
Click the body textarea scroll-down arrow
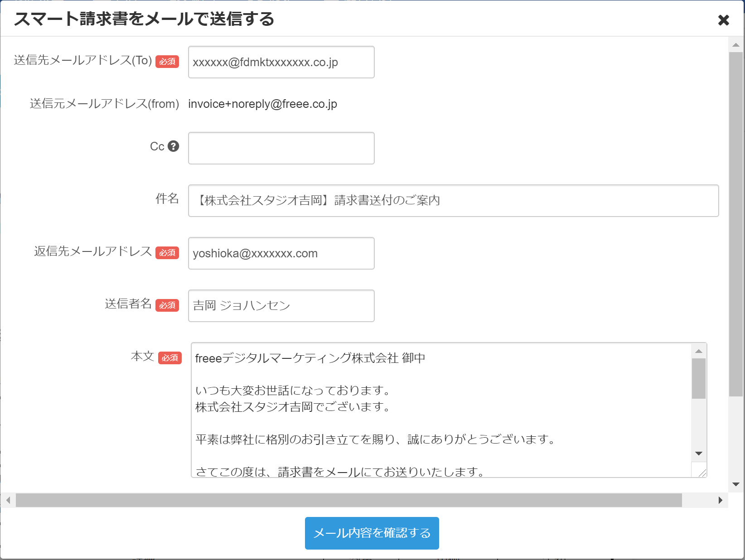(699, 454)
